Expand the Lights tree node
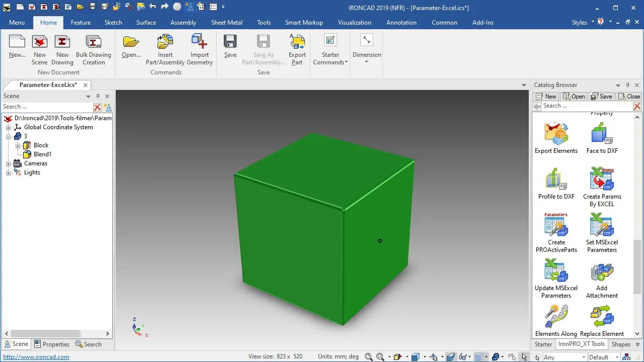 point(9,173)
